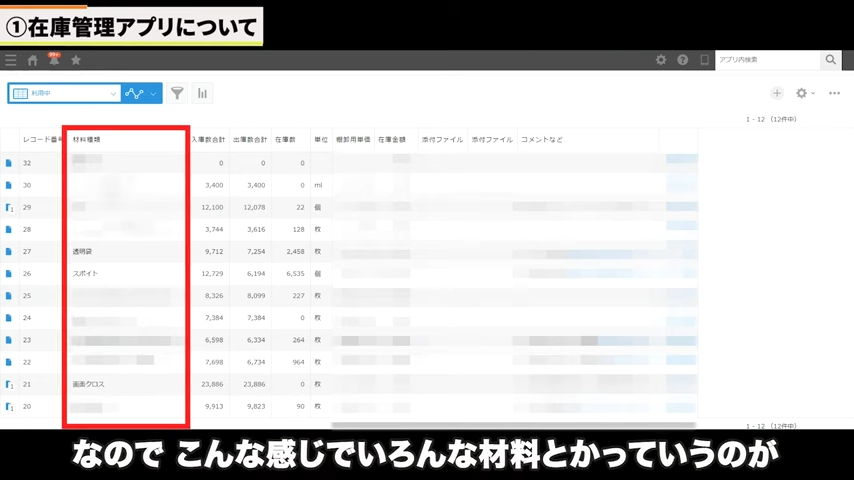Open the three-dots options menu
Image resolution: width=854 pixels, height=480 pixels.
[834, 93]
